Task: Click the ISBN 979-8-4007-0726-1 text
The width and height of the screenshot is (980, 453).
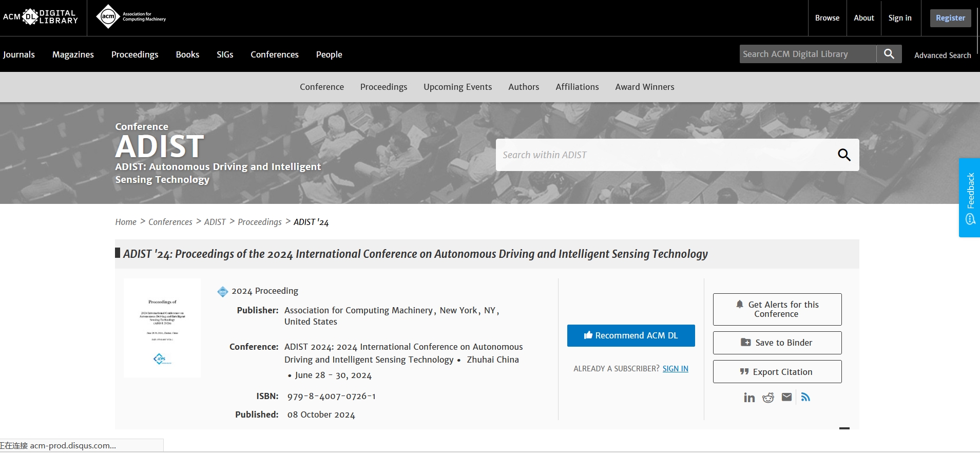Action: (332, 396)
